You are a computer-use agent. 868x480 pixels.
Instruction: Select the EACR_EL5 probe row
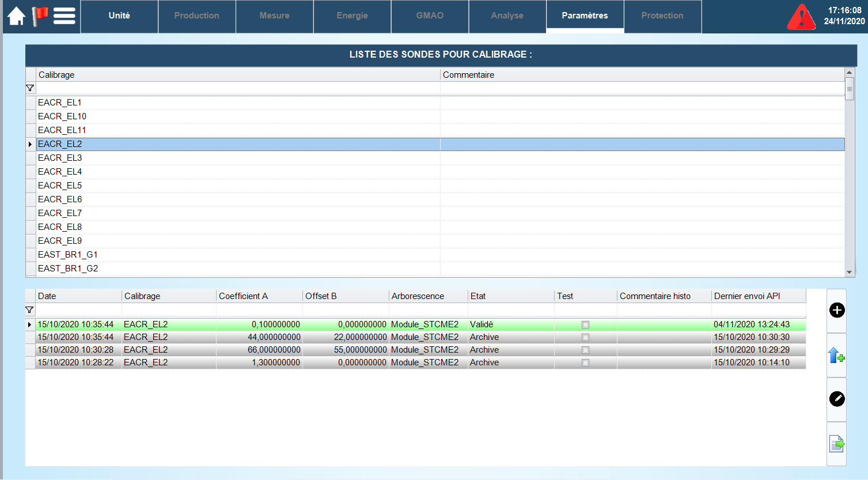pos(60,186)
